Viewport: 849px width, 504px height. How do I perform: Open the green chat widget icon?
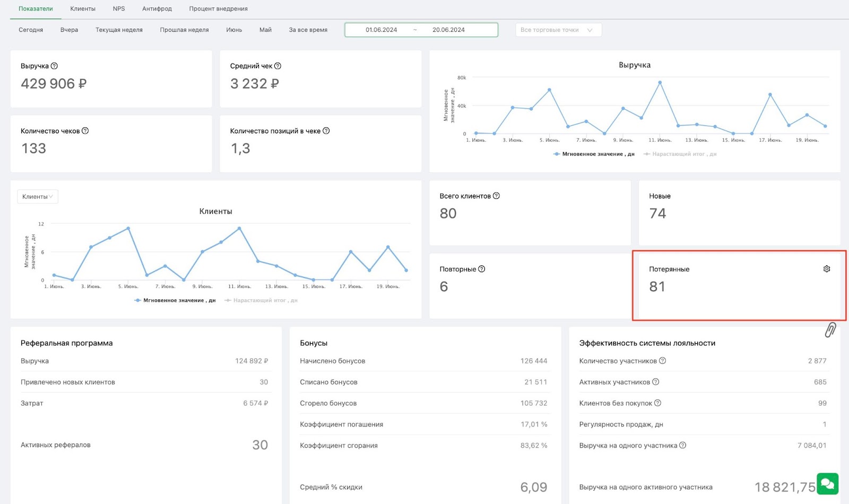827,483
